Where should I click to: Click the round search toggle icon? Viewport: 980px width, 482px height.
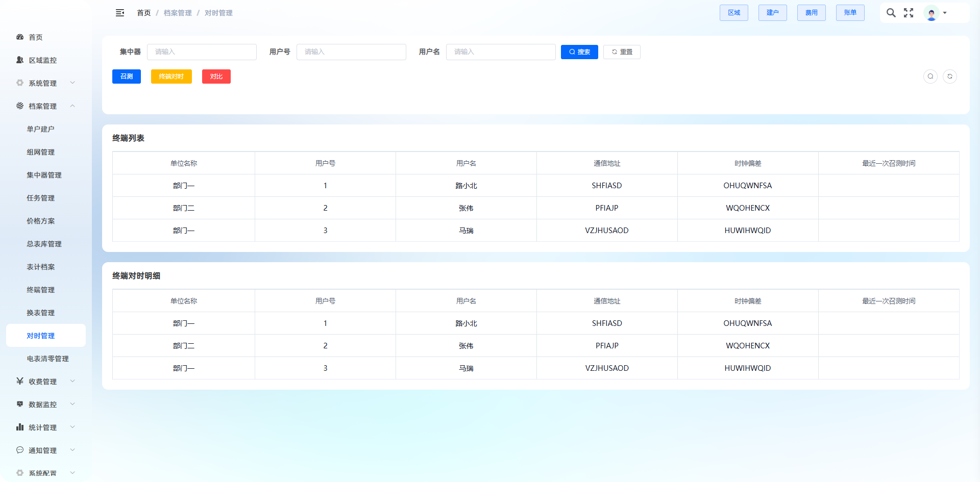coord(930,77)
